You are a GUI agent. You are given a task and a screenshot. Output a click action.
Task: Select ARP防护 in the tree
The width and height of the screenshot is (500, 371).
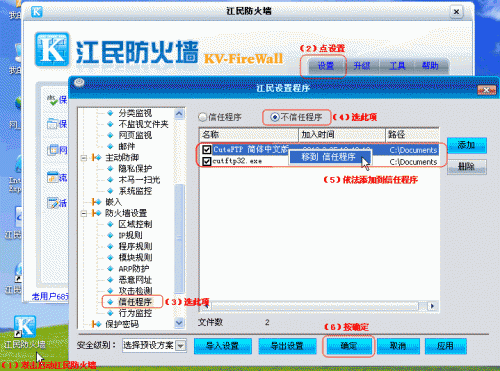point(134,269)
